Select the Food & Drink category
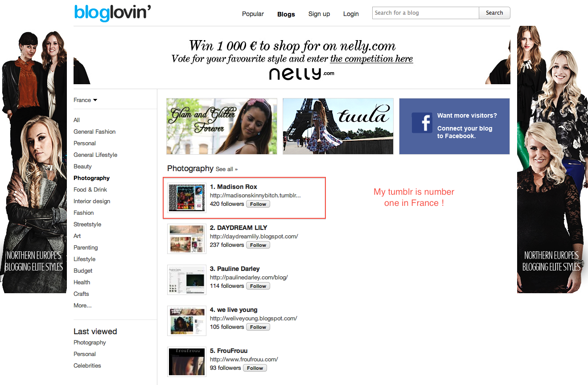 pos(90,190)
